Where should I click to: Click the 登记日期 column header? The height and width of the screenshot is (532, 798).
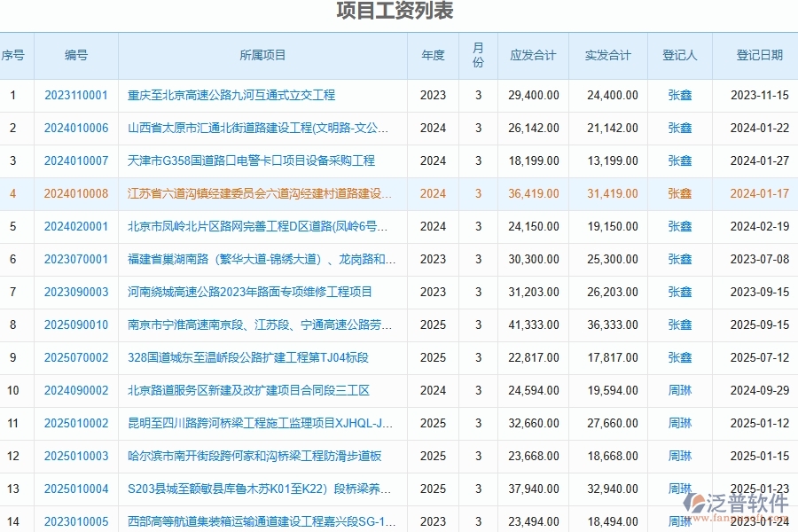click(760, 55)
